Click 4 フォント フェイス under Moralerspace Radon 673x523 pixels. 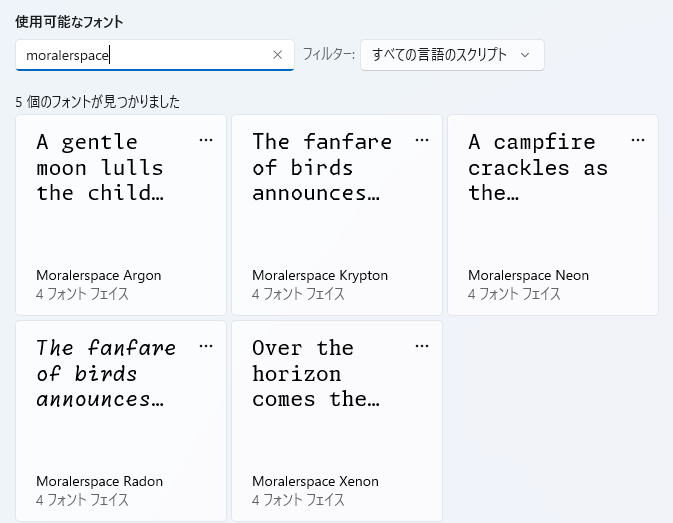click(x=82, y=500)
